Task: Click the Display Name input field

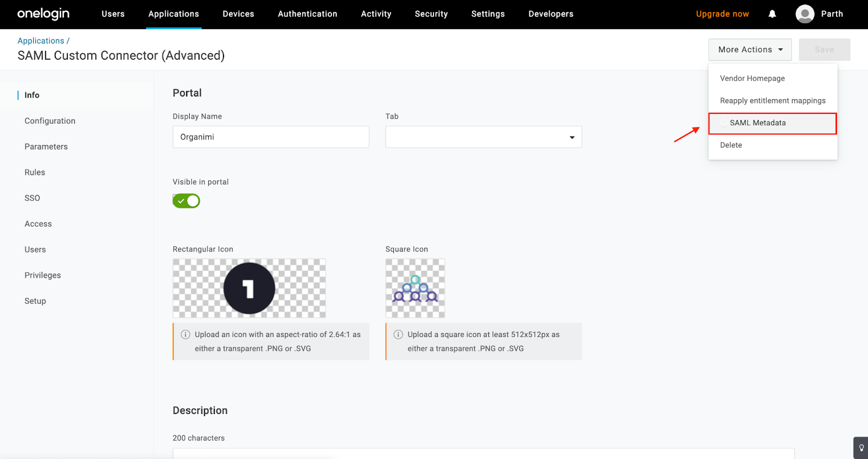Action: pos(271,137)
